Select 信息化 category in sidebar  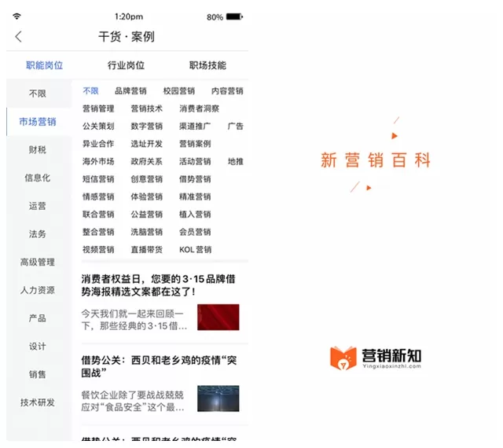[38, 178]
